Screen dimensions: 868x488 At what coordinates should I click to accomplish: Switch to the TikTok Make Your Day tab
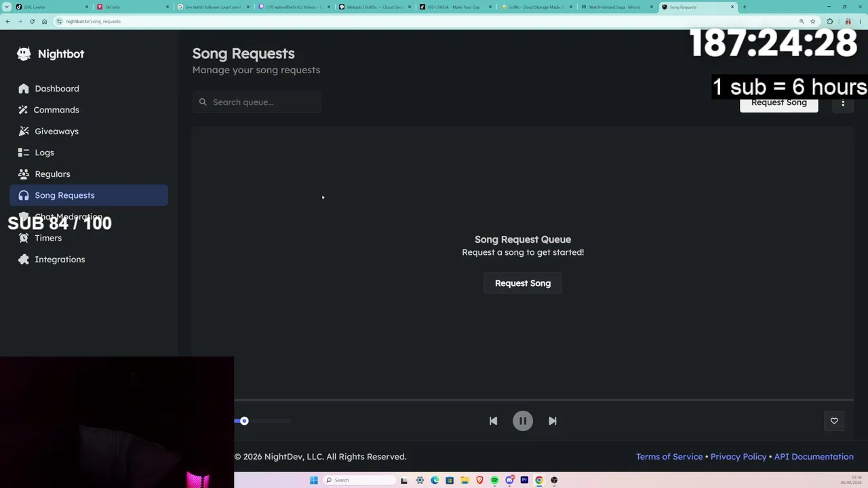455,7
